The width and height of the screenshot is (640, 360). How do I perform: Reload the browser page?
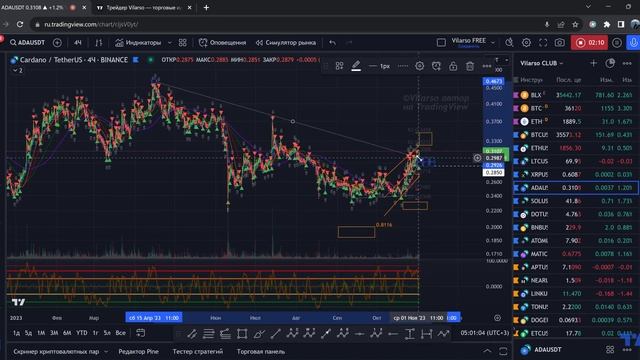[20, 24]
